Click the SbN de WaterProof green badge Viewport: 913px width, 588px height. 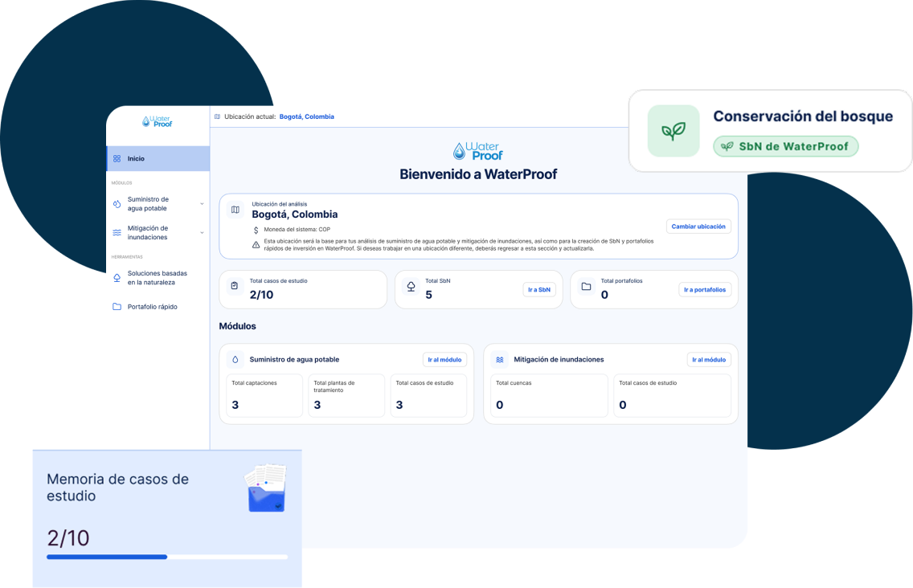tap(785, 147)
